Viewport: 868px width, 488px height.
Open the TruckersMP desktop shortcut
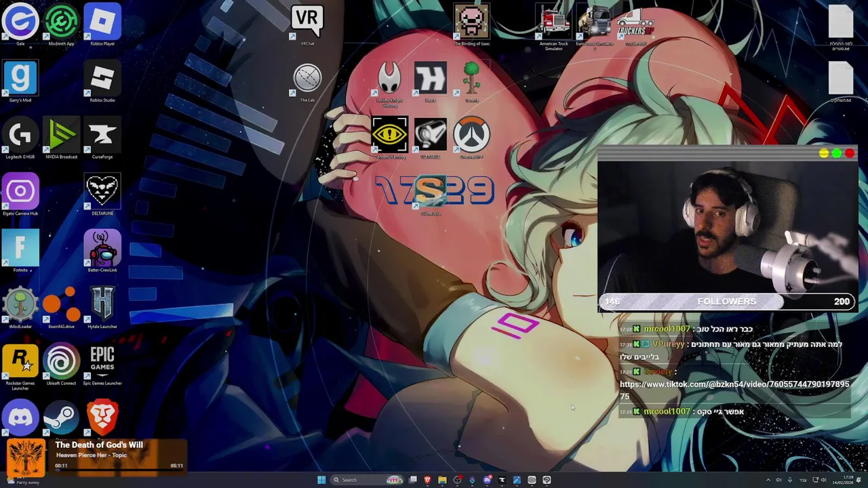point(635,24)
